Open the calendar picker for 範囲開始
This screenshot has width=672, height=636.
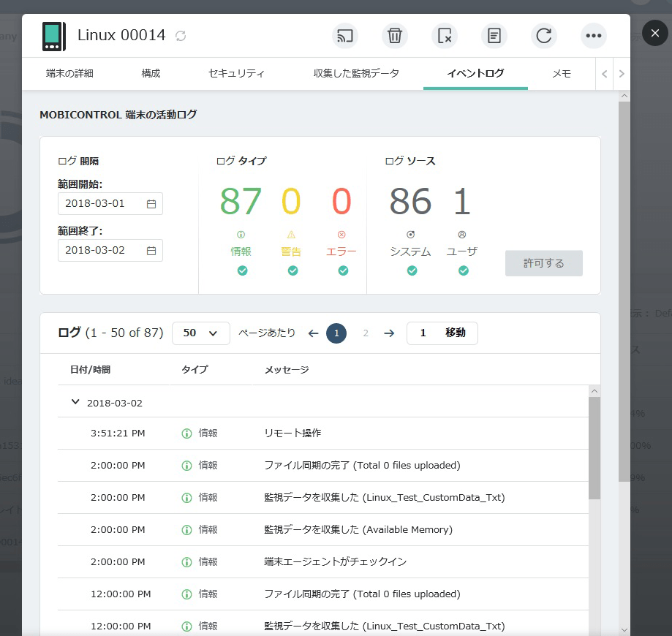(x=153, y=203)
